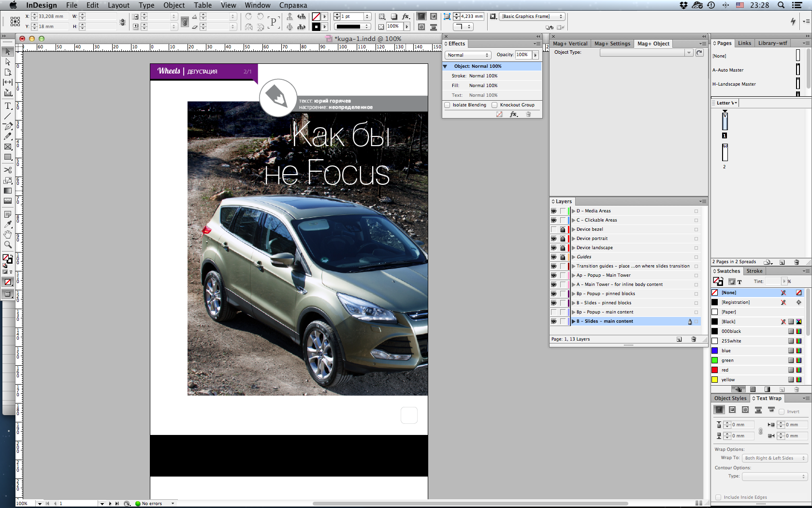This screenshot has width=812, height=508.
Task: Toggle visibility of B - Slides - main content
Action: 554,321
